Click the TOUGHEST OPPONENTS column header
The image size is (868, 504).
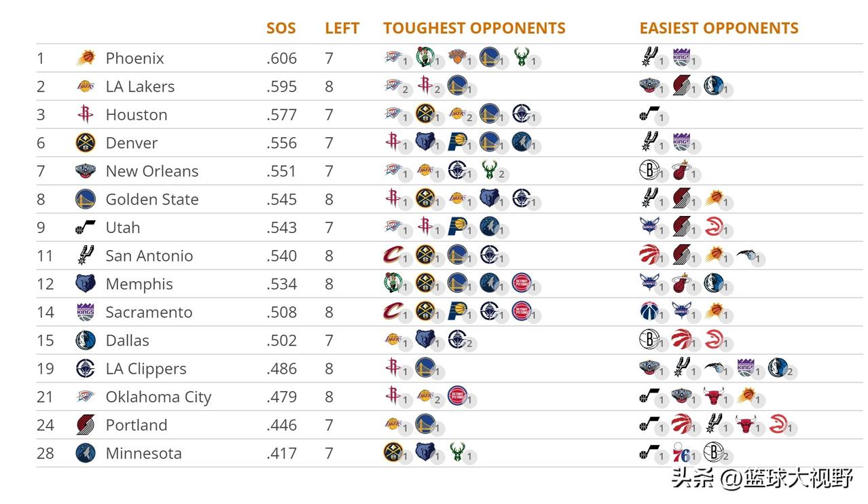(x=474, y=28)
